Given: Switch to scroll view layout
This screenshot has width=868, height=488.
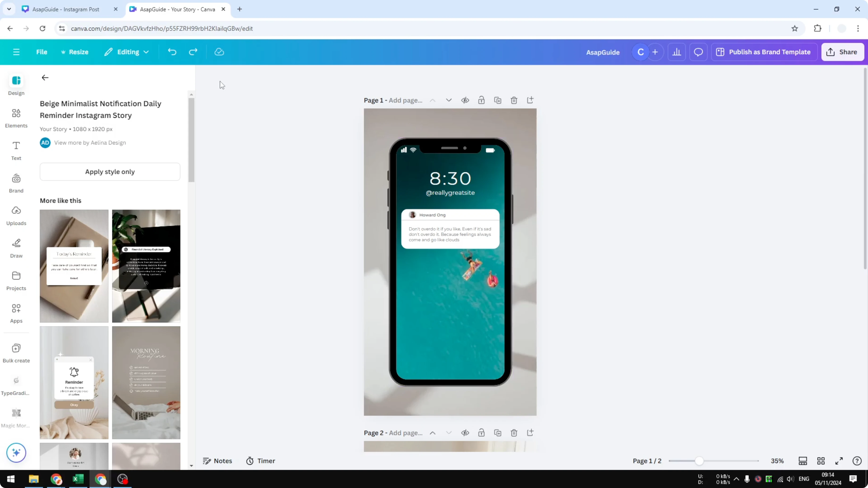Looking at the screenshot, I should pos(803,461).
